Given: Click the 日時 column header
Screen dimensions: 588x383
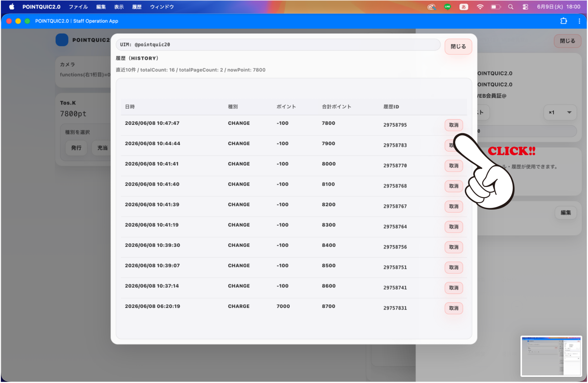Looking at the screenshot, I should 130,107.
